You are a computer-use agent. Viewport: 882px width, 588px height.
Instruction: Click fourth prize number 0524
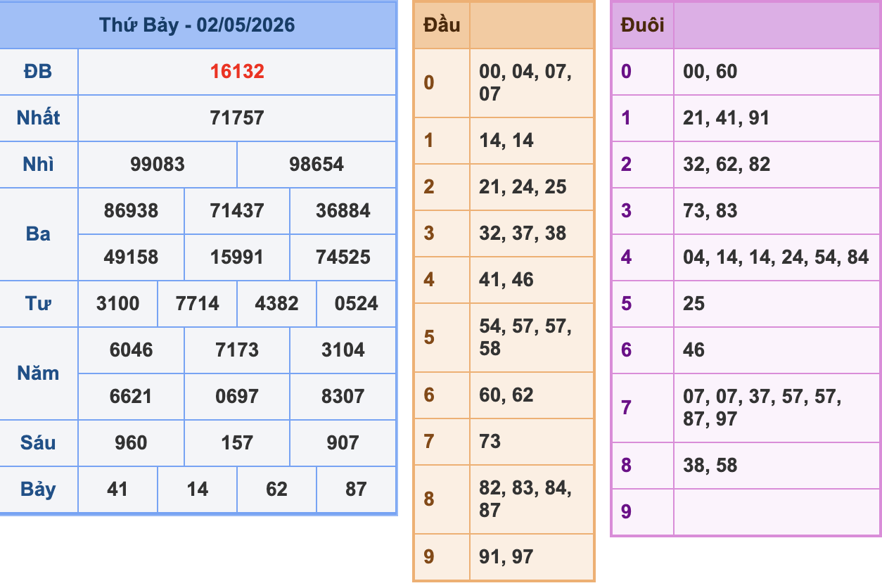tap(357, 304)
